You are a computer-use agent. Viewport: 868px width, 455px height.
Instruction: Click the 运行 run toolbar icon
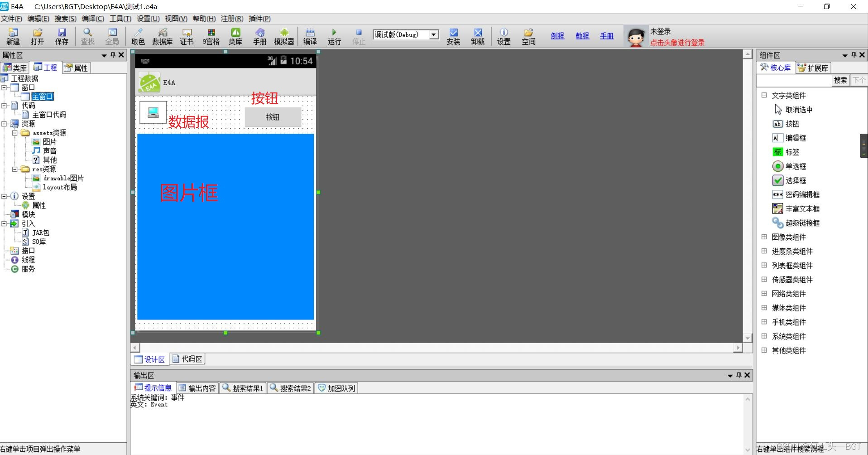[334, 37]
